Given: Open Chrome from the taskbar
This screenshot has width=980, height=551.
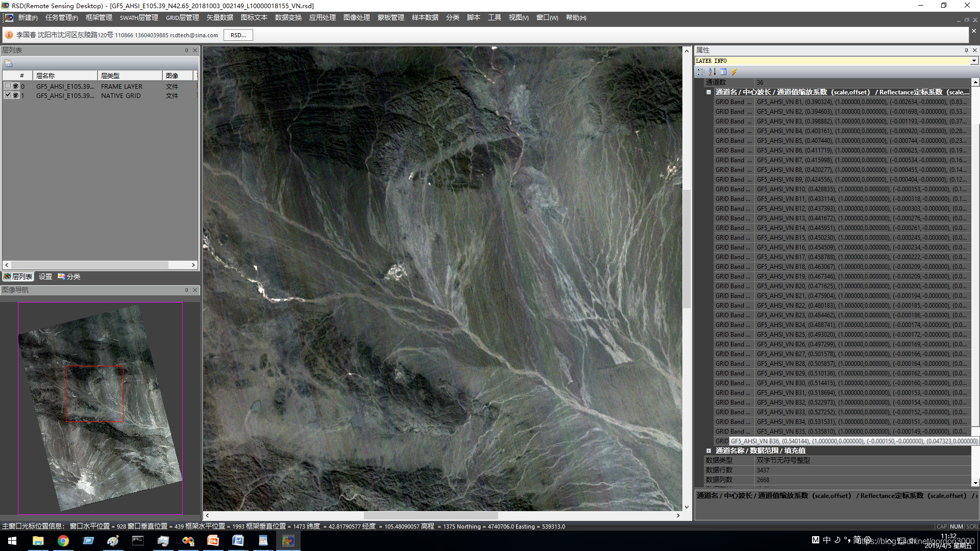Looking at the screenshot, I should (63, 541).
